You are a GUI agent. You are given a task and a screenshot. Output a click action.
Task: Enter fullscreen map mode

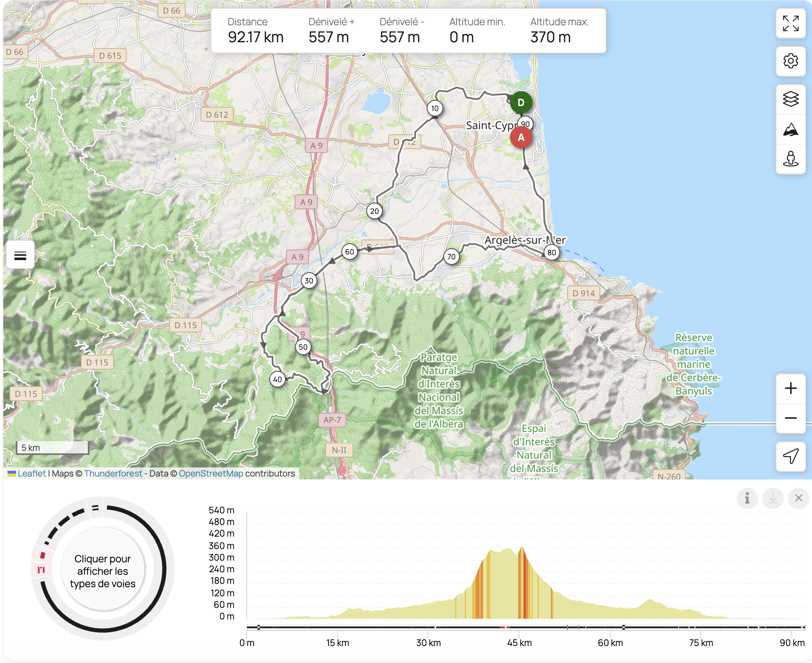click(x=790, y=24)
